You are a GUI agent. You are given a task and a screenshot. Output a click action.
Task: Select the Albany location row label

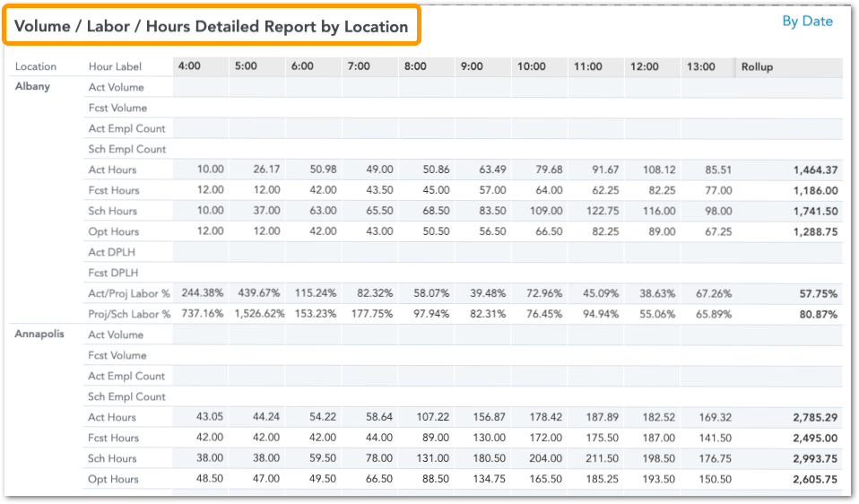click(33, 87)
